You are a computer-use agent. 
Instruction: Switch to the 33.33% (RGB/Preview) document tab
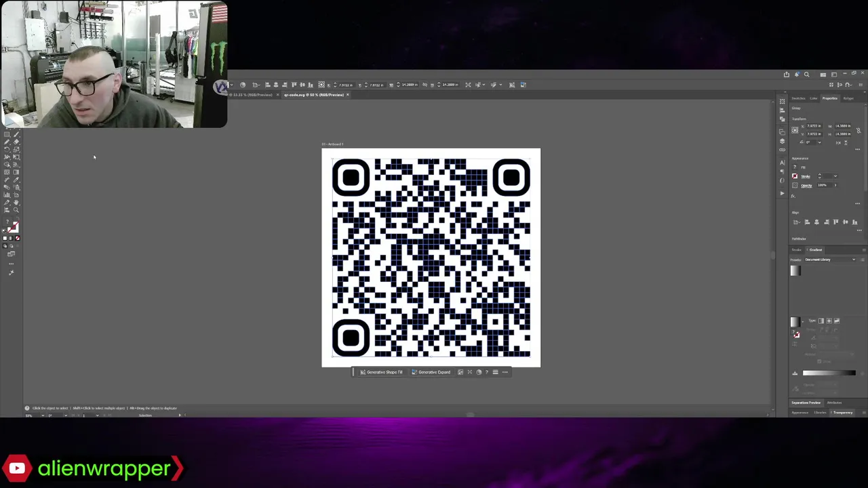pyautogui.click(x=252, y=95)
